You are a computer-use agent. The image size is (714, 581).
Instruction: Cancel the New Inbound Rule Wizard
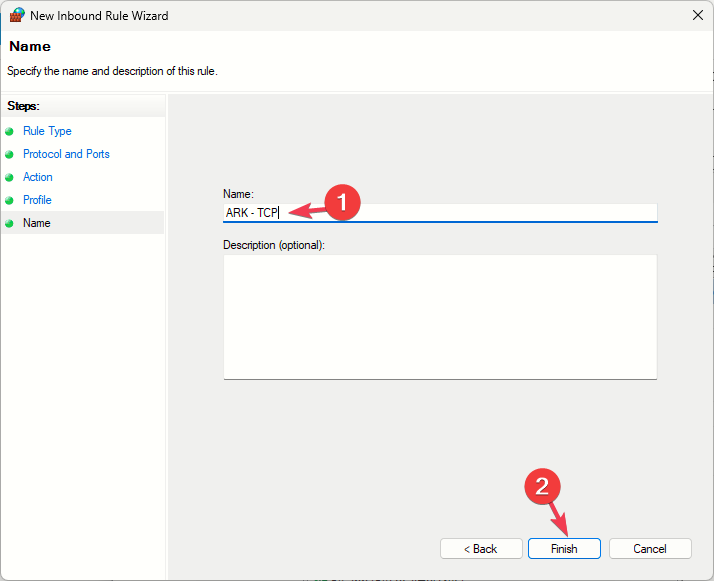[650, 549]
